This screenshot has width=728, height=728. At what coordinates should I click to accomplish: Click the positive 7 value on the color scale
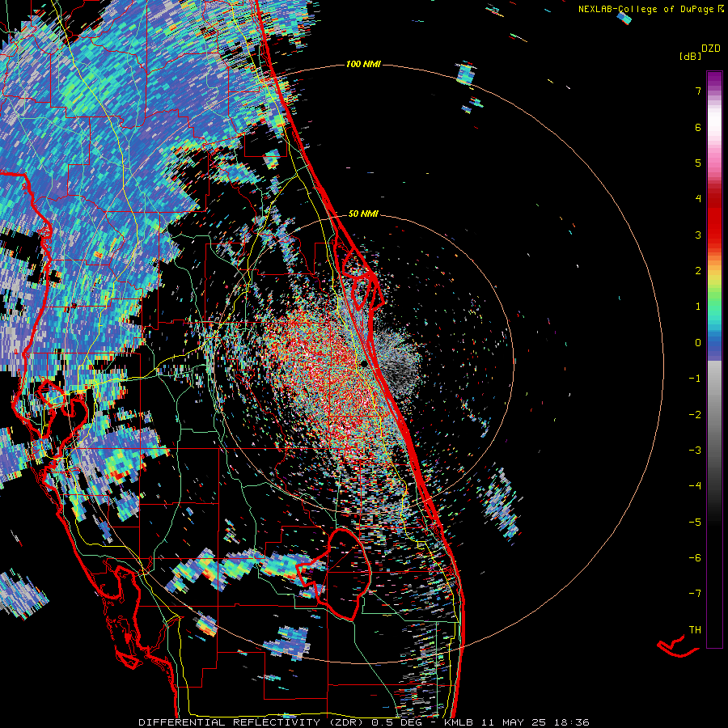[698, 91]
